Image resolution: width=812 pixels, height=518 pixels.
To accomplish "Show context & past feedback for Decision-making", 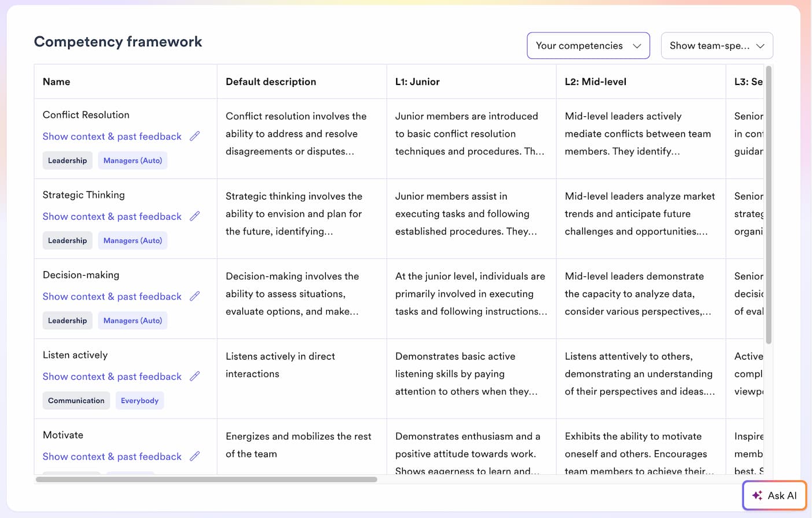I will tap(112, 296).
